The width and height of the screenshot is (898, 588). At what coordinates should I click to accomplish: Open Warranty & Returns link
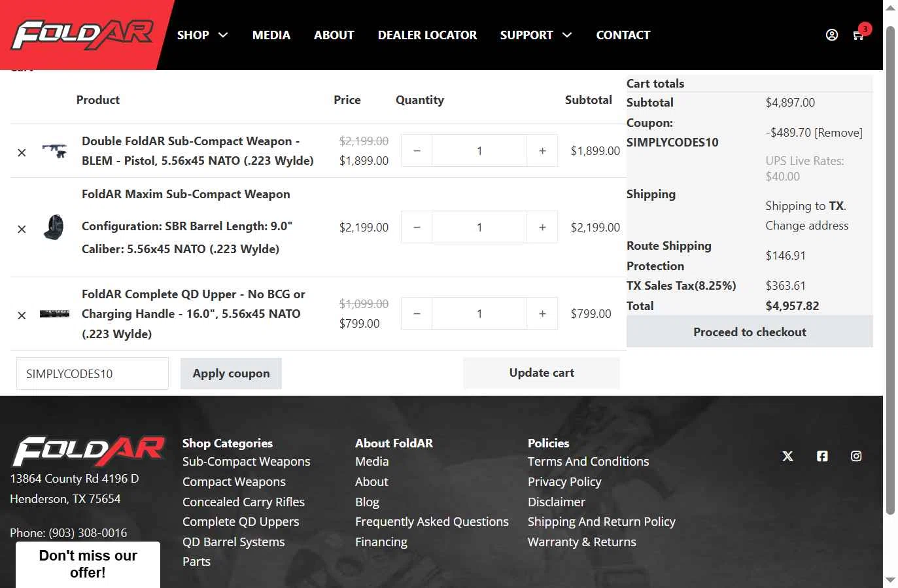click(x=581, y=542)
